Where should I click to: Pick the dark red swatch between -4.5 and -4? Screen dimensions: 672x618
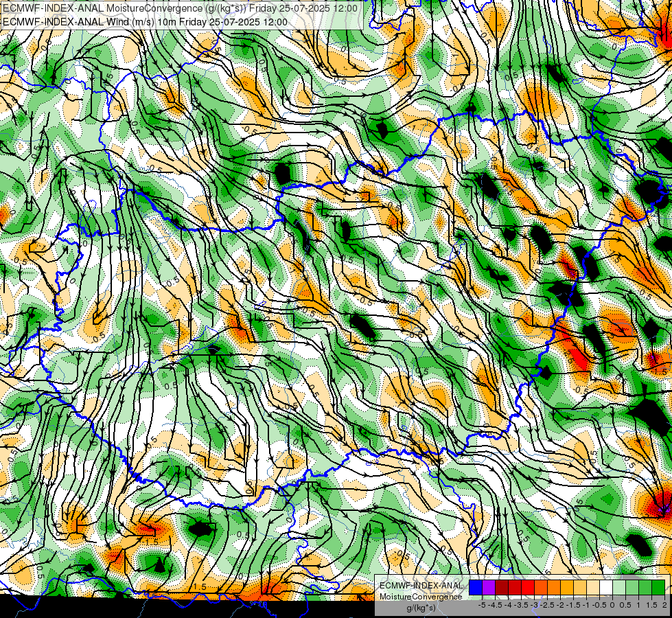(x=502, y=587)
